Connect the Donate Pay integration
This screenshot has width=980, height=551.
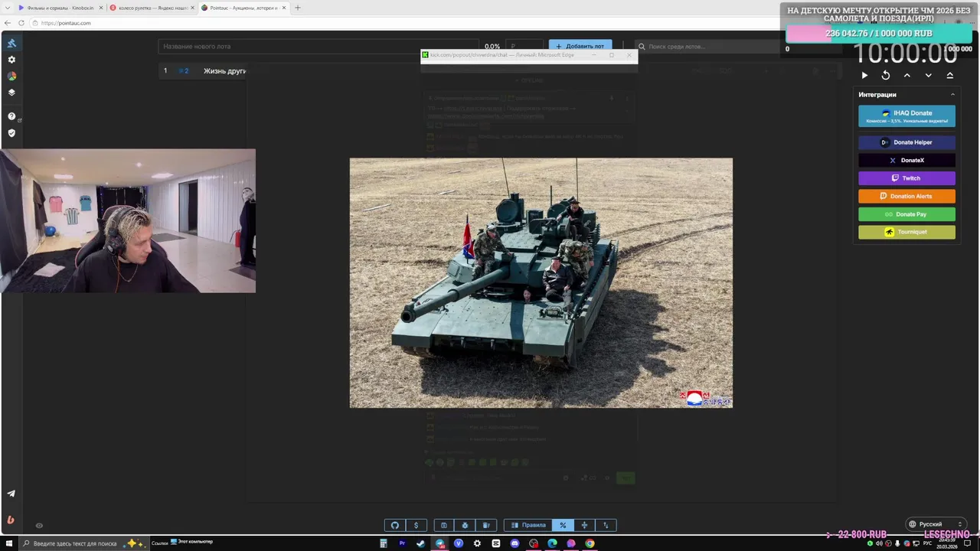pyautogui.click(x=906, y=214)
